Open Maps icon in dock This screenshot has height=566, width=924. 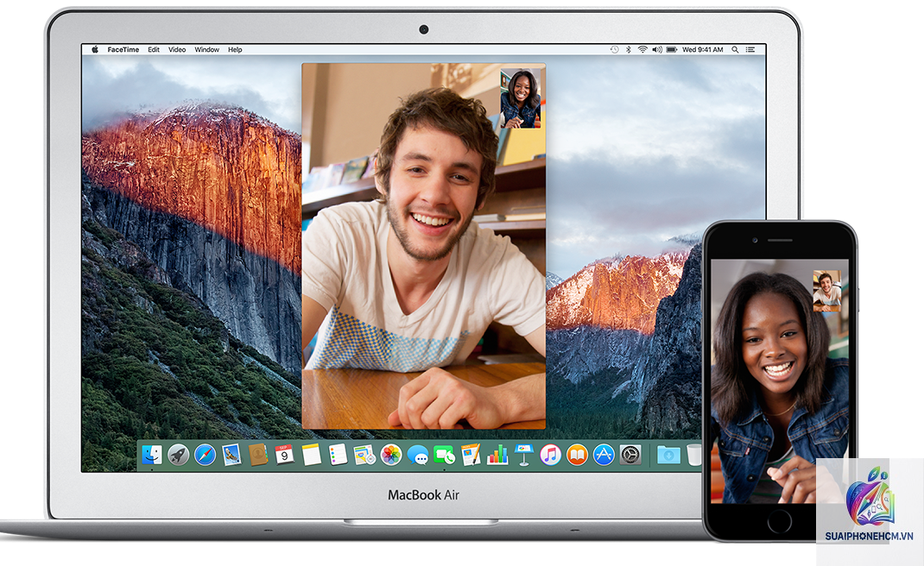[364, 455]
